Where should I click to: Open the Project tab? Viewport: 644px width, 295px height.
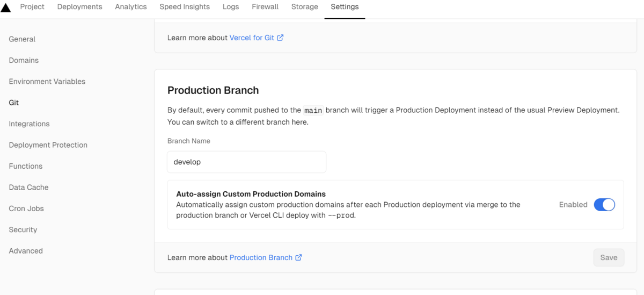[32, 7]
